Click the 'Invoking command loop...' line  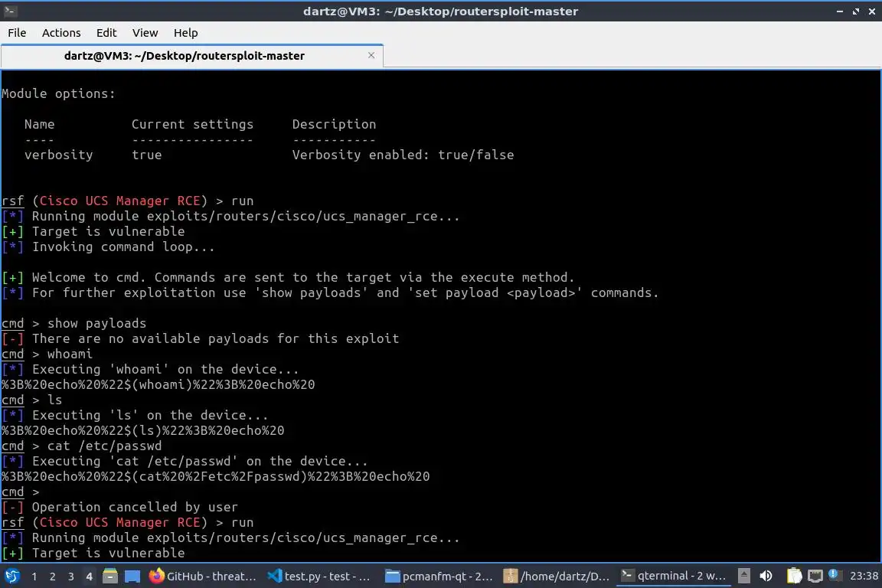click(x=108, y=247)
